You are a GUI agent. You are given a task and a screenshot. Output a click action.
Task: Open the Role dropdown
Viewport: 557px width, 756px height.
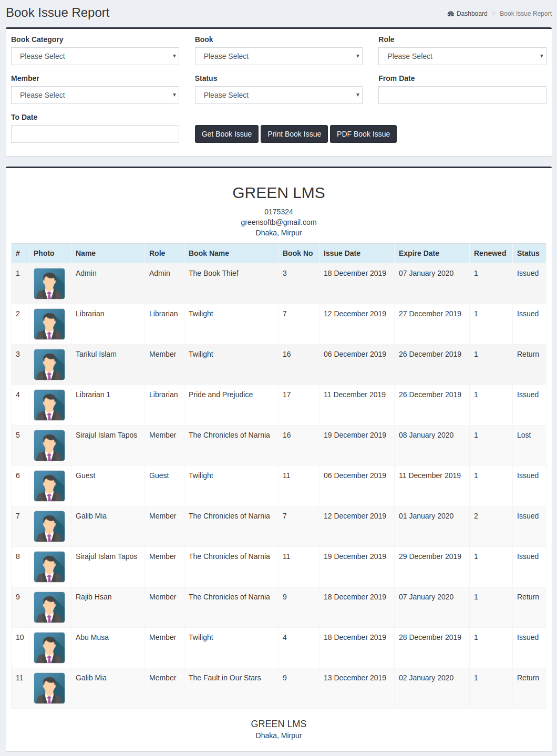click(462, 56)
